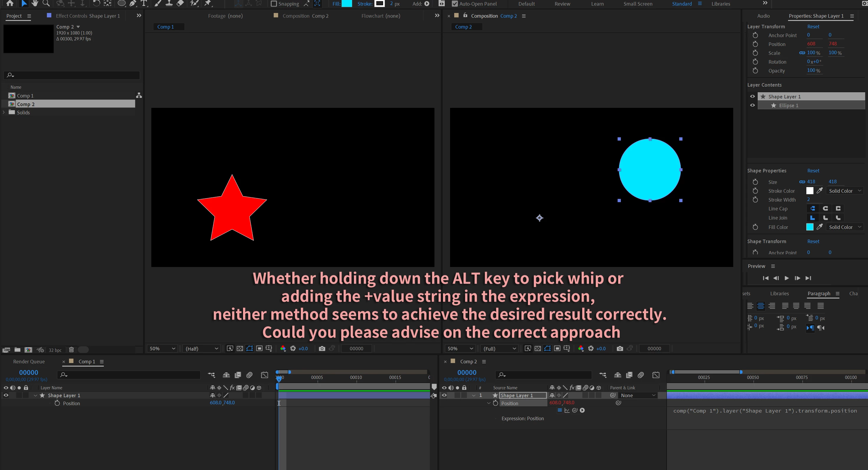Select the Zoom magnifier tool
This screenshot has width=868, height=470.
pos(46,4)
